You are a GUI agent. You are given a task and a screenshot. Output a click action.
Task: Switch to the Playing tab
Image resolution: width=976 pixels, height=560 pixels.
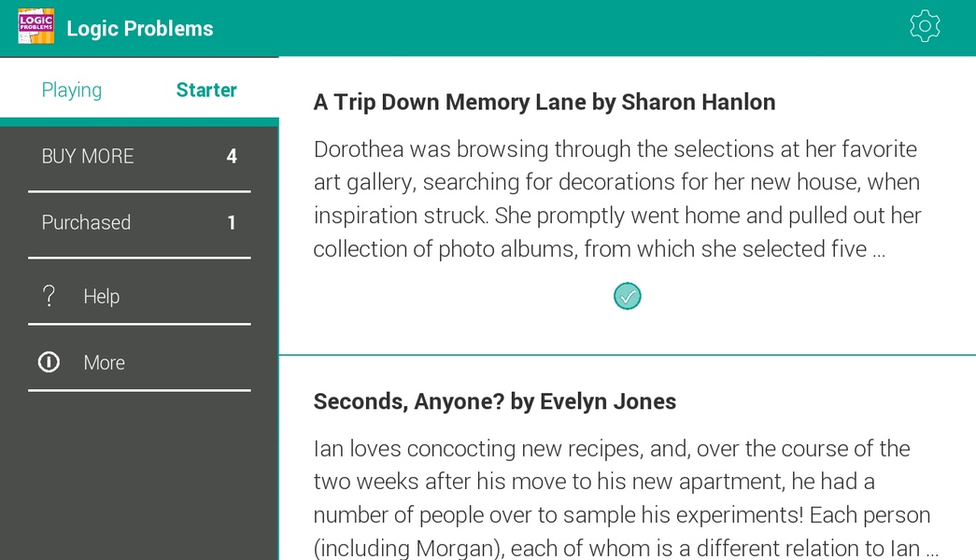pos(72,90)
